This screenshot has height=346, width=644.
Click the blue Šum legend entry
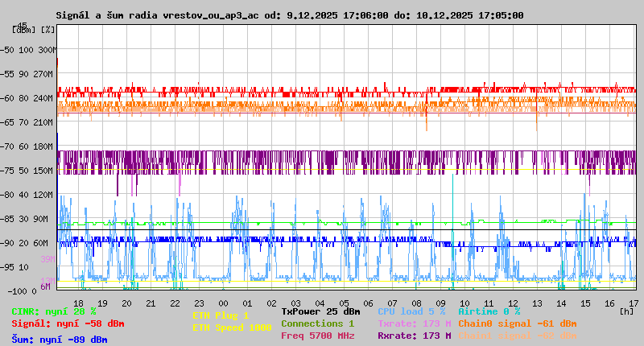[x=59, y=340]
